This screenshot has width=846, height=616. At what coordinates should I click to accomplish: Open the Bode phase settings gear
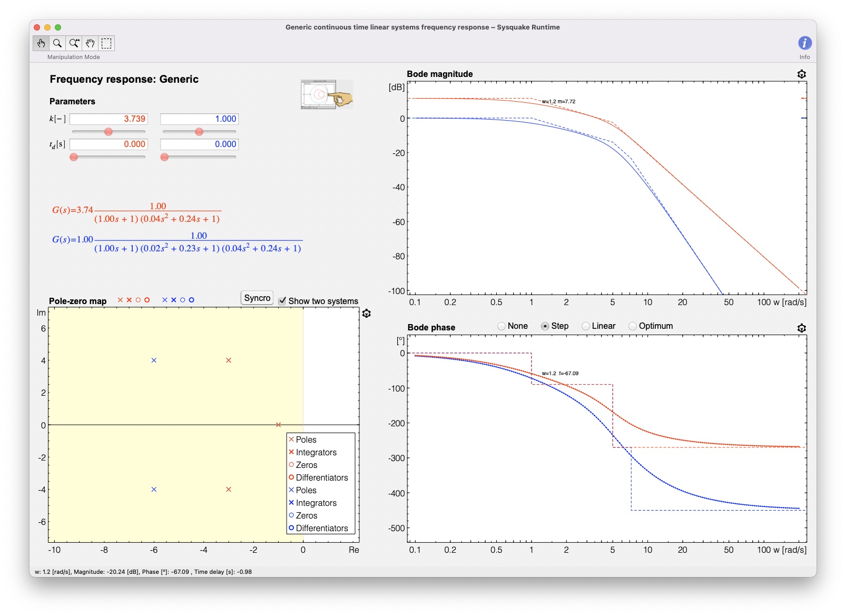[801, 328]
